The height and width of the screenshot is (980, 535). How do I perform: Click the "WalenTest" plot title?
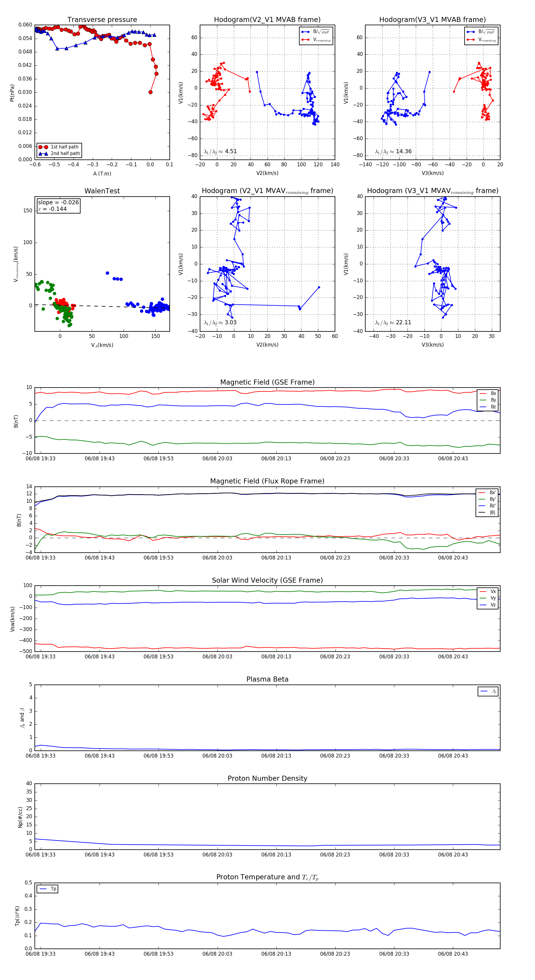102,191
